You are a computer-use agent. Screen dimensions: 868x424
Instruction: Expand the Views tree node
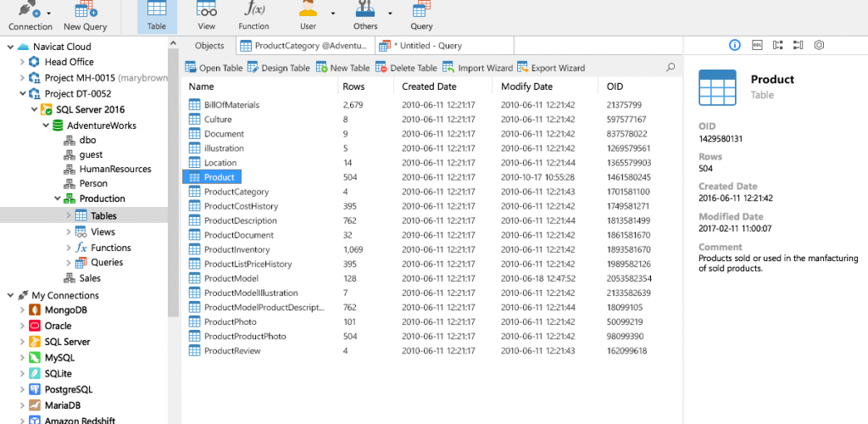click(x=69, y=232)
